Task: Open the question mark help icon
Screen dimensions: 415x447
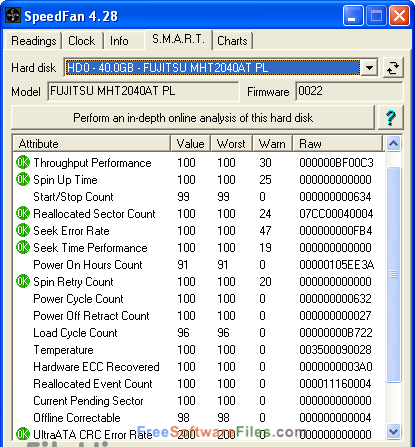Action: tap(391, 117)
